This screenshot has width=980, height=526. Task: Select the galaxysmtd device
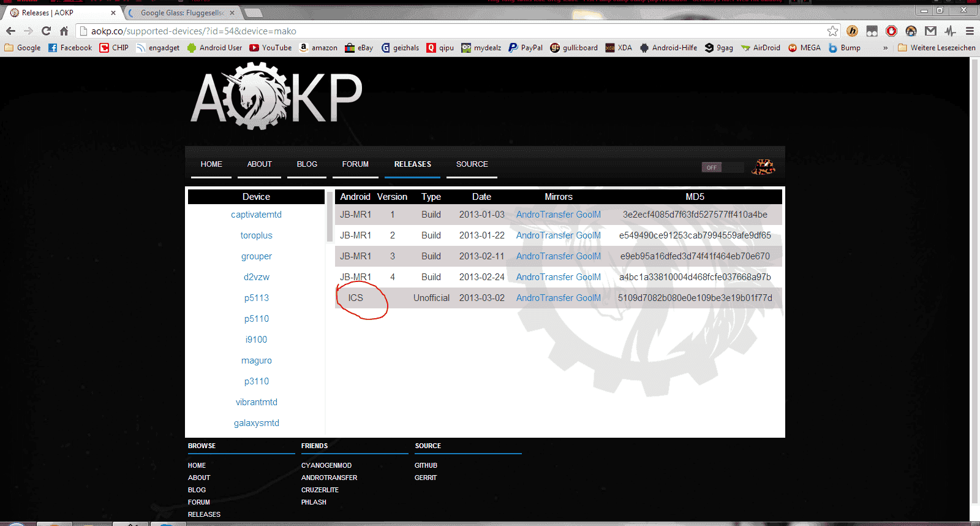click(256, 423)
